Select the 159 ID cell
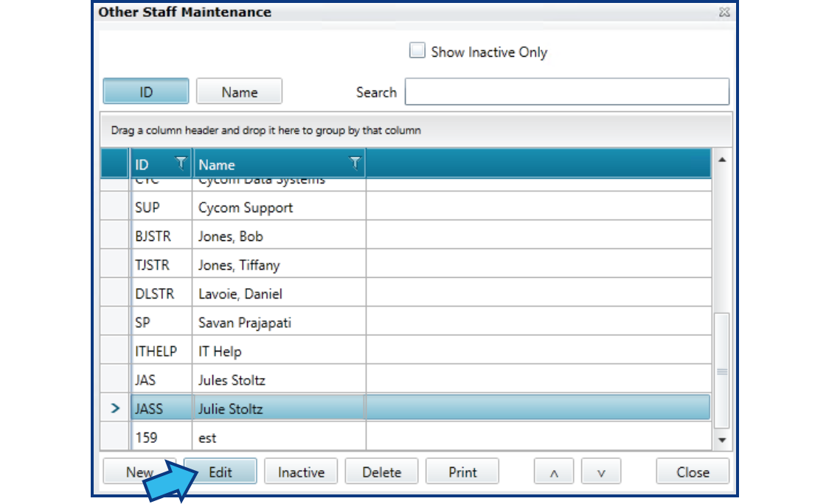This screenshot has width=829, height=504. [x=162, y=436]
